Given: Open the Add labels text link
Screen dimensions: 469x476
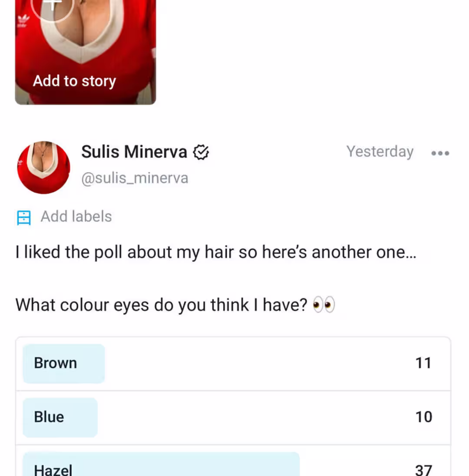Looking at the screenshot, I should (x=76, y=216).
